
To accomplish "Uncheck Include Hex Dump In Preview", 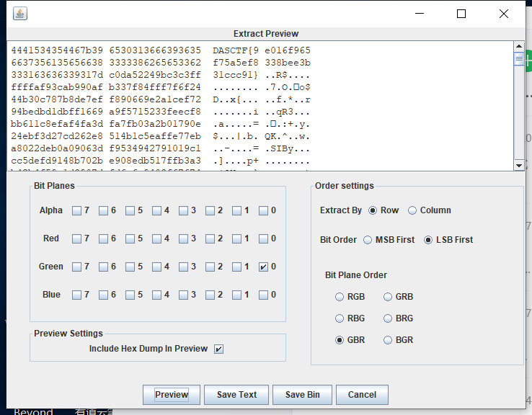I will pyautogui.click(x=219, y=349).
